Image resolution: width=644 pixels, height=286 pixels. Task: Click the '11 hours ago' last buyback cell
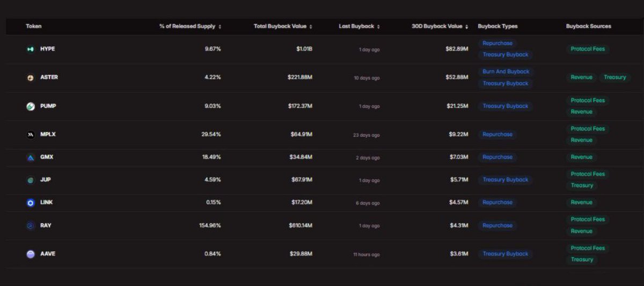pyautogui.click(x=367, y=254)
